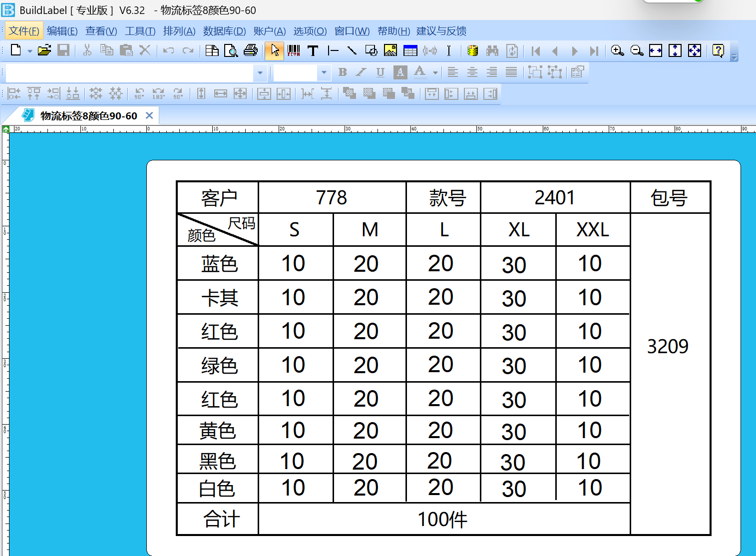
Task: Click inside the font name field
Action: (129, 73)
